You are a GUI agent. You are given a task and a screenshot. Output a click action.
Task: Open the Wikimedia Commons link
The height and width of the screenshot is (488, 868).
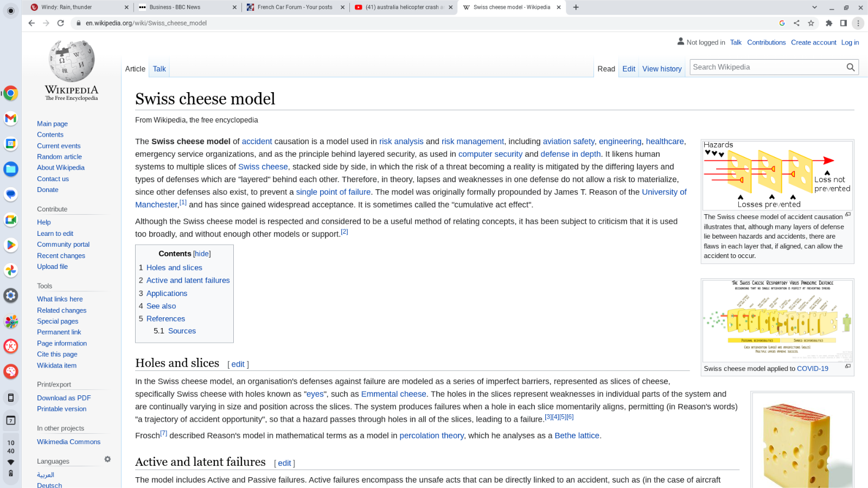69,442
